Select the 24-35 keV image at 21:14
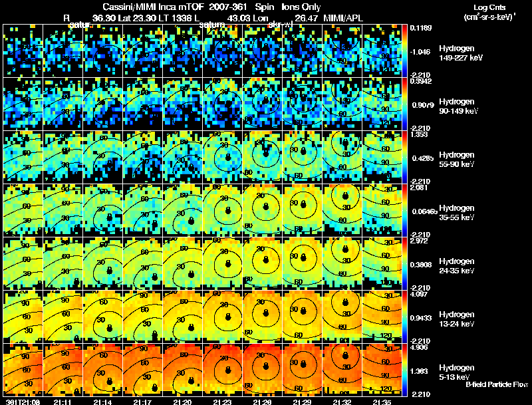Image resolution: width=532 pixels, height=405 pixels. pyautogui.click(x=103, y=264)
